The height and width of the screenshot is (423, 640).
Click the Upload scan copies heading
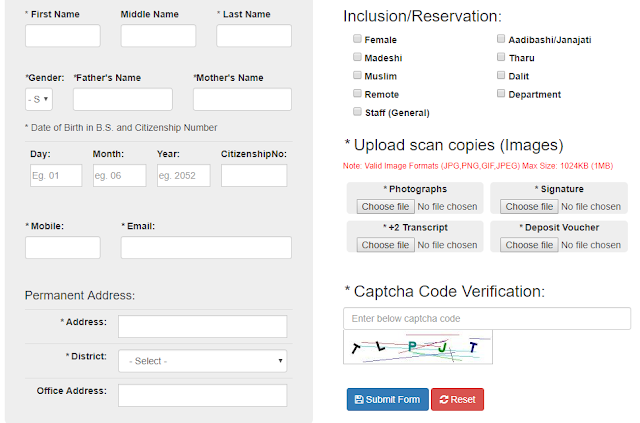pyautogui.click(x=454, y=145)
